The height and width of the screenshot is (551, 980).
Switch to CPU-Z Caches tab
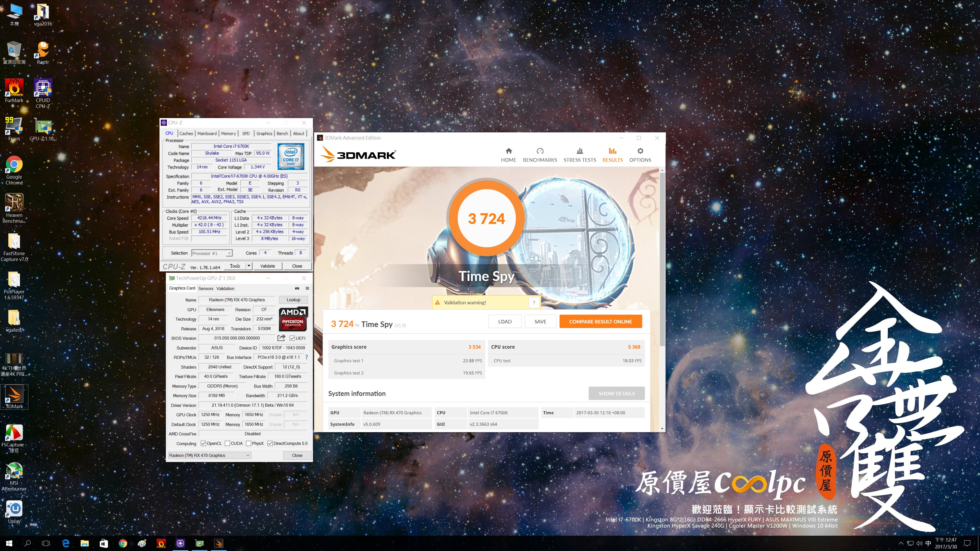186,133
